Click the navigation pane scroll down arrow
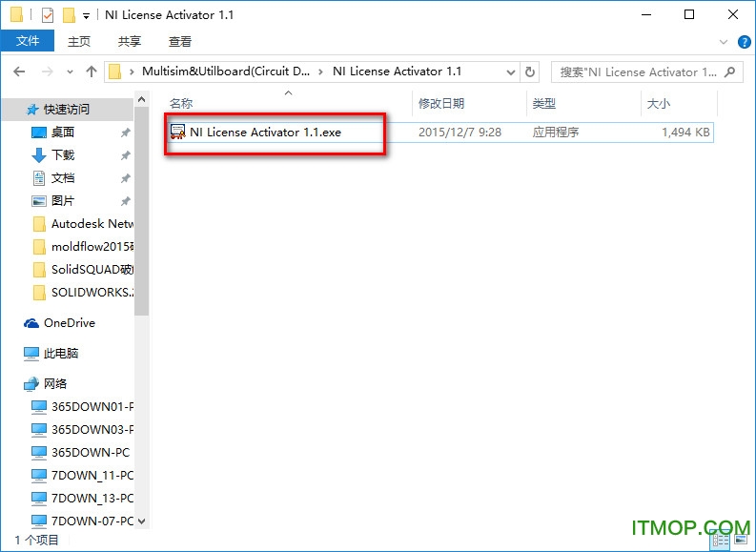This screenshot has width=756, height=552. click(142, 521)
